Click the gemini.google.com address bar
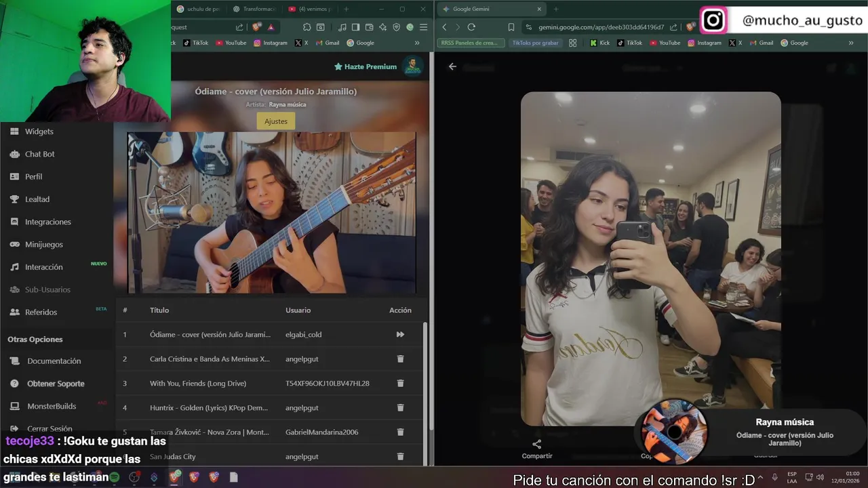Viewport: 868px width, 488px height. [x=601, y=27]
